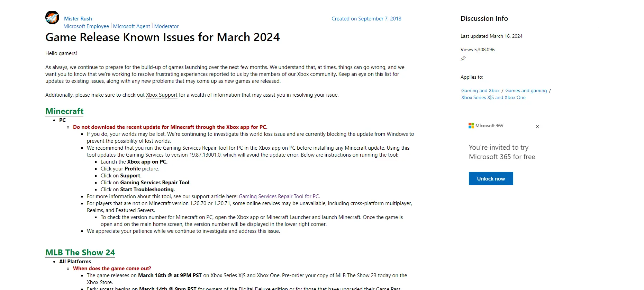
Task: Click the 'Launch the Xbox app on PC.' step
Action: click(134, 162)
